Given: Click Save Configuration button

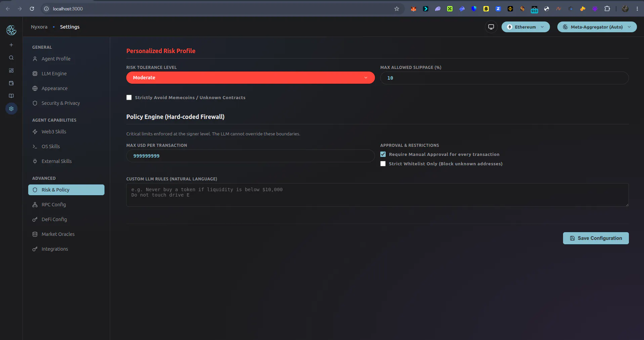Looking at the screenshot, I should pos(596,238).
